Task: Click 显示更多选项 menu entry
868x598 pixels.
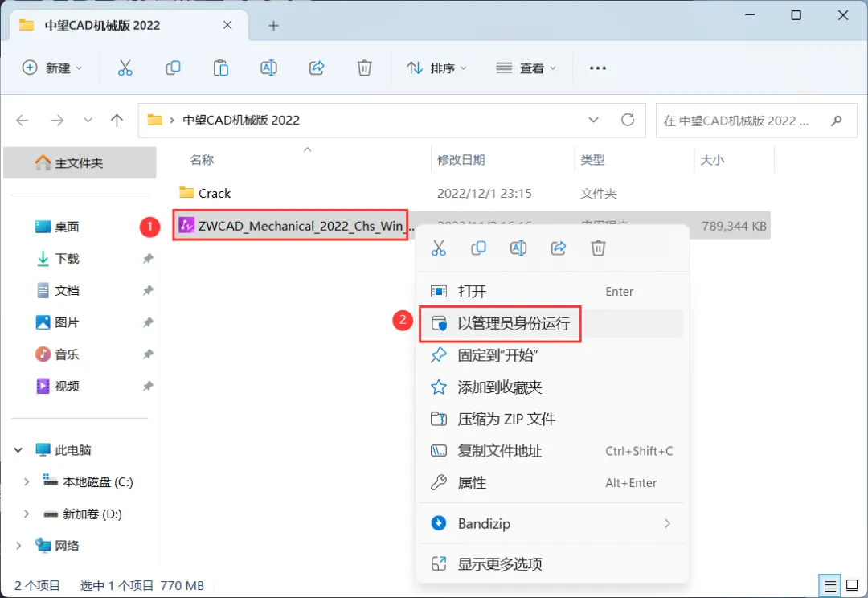Action: point(551,563)
